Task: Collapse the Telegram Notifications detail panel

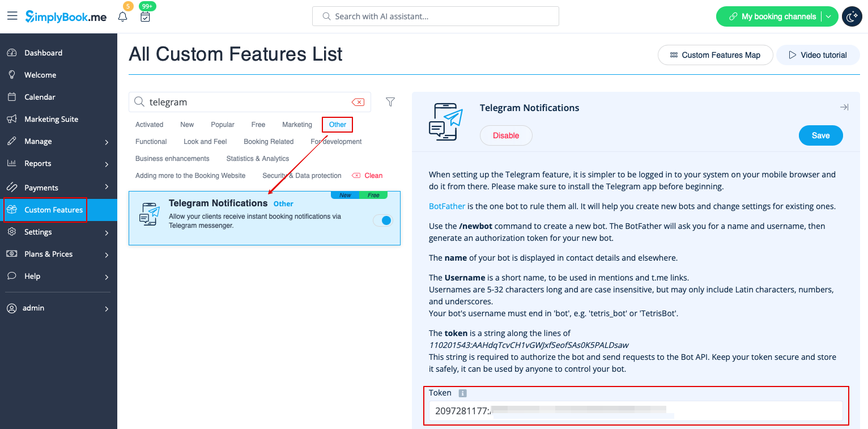Action: pyautogui.click(x=844, y=107)
